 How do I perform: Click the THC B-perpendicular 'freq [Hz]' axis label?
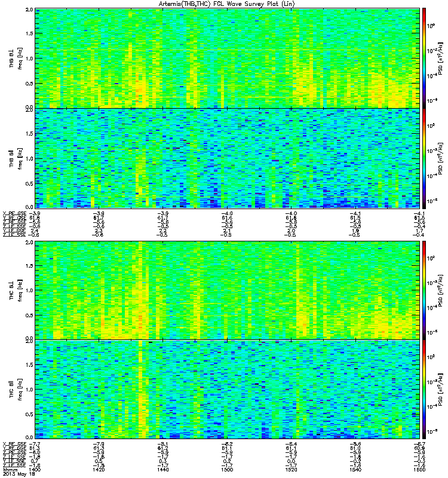coord(20,290)
